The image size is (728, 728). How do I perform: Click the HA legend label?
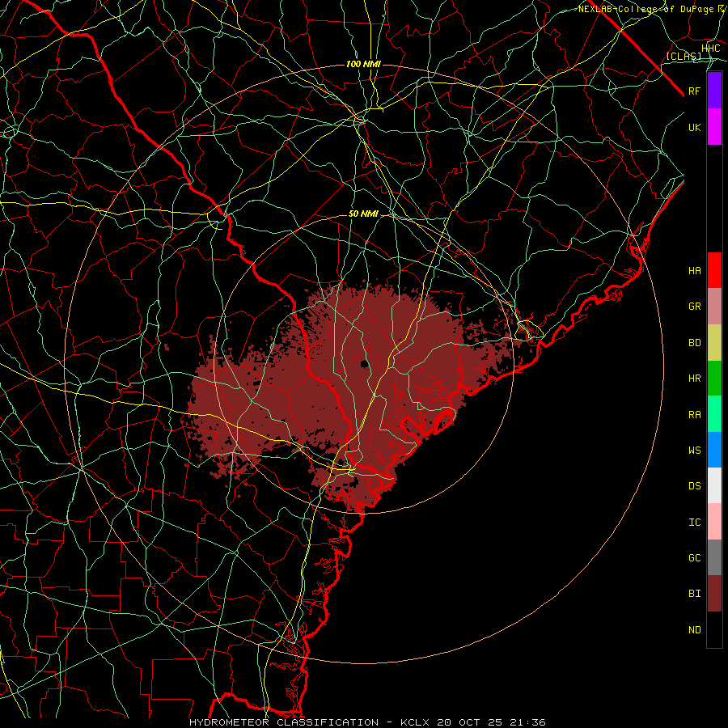click(695, 270)
